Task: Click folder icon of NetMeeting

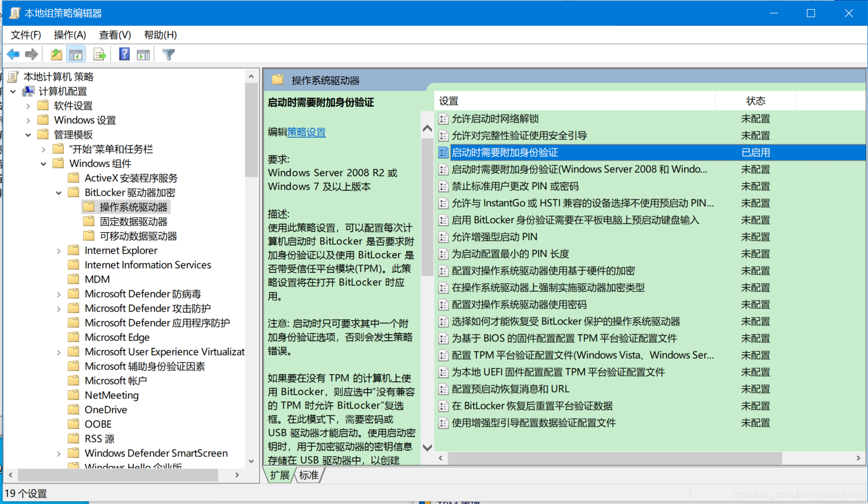Action: (74, 395)
